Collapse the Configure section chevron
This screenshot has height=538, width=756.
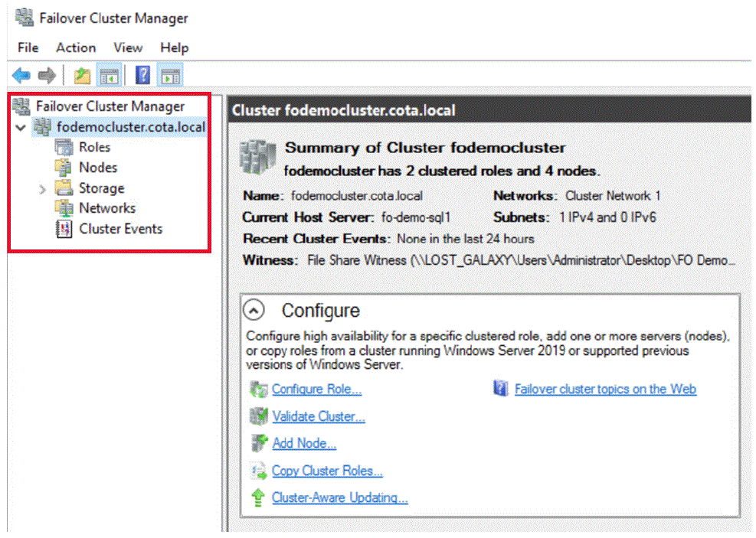[254, 310]
